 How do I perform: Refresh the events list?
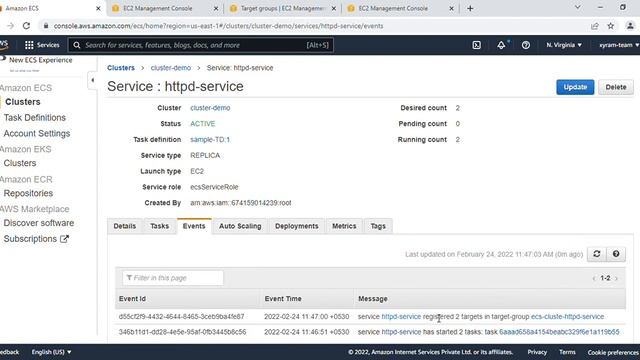point(596,254)
